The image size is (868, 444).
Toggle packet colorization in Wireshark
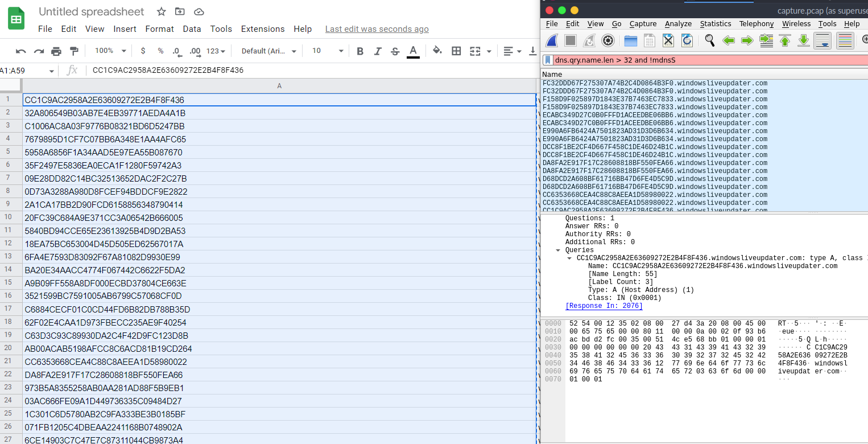(x=845, y=40)
